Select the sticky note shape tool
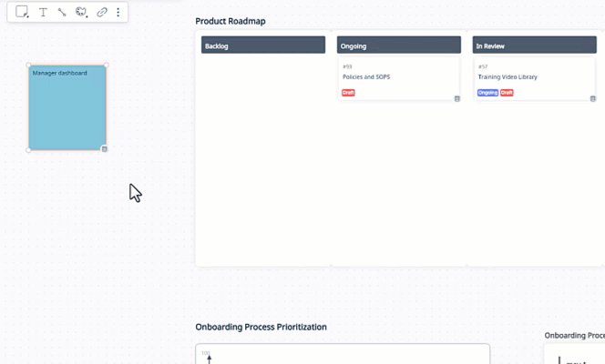The image size is (605, 364). (x=23, y=13)
